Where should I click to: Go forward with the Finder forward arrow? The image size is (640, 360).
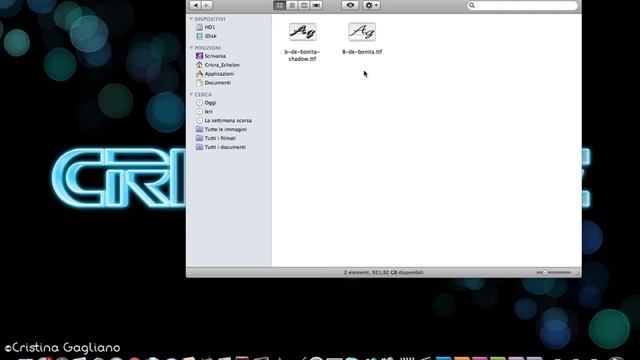coord(207,5)
